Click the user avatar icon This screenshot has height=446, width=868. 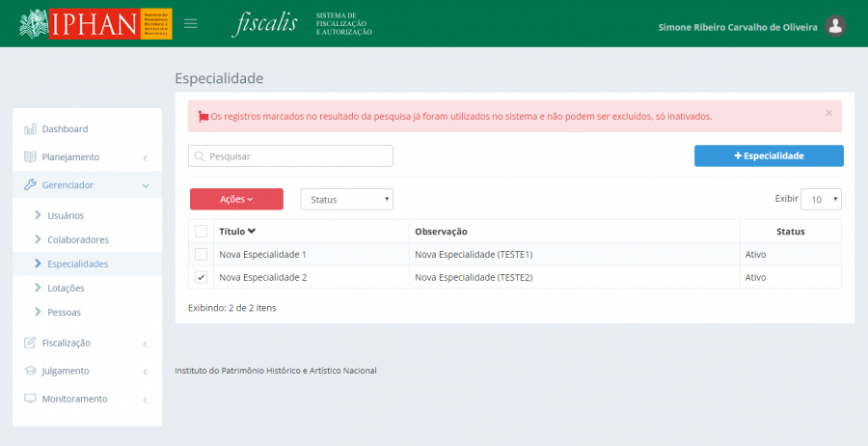point(836,26)
